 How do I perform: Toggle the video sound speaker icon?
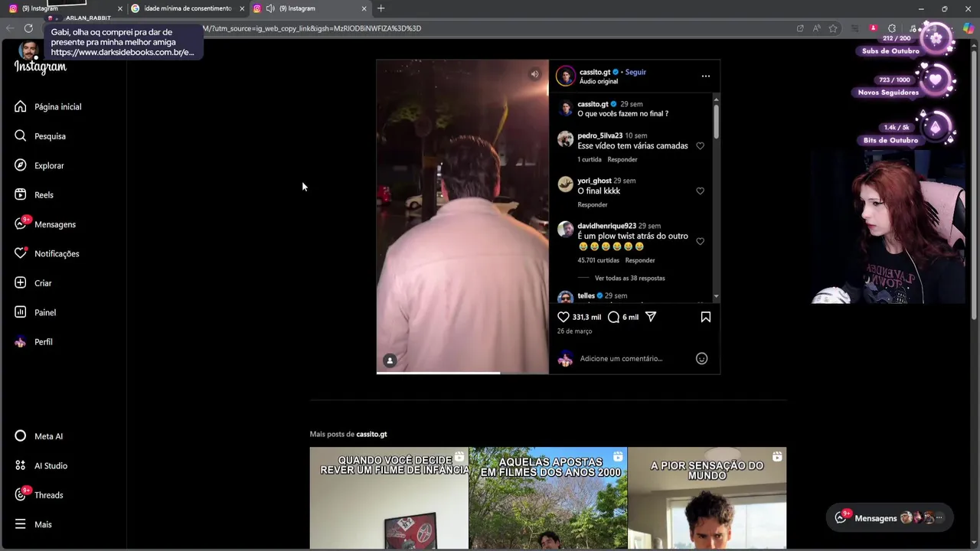[534, 74]
